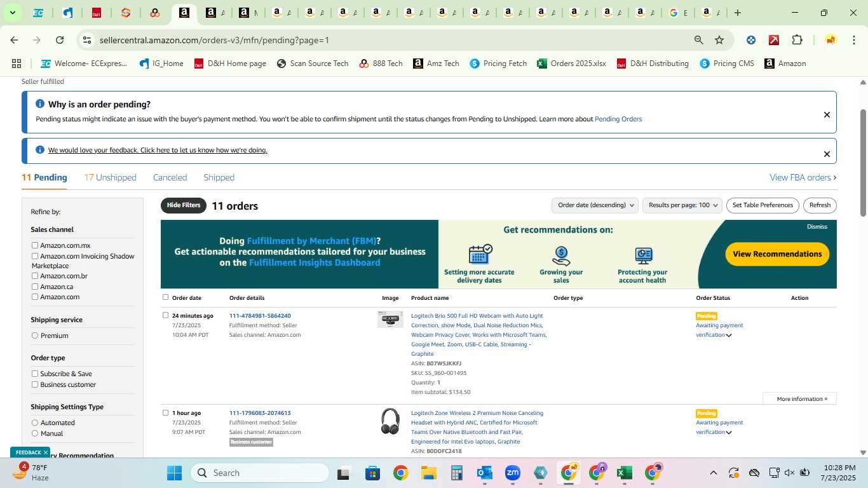Switch to the Shipped tab

click(x=219, y=177)
